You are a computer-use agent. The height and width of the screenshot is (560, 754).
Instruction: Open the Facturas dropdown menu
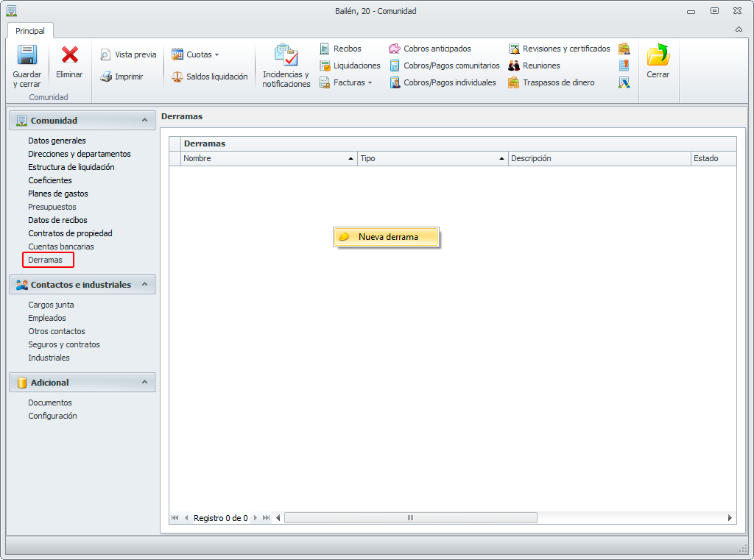346,82
